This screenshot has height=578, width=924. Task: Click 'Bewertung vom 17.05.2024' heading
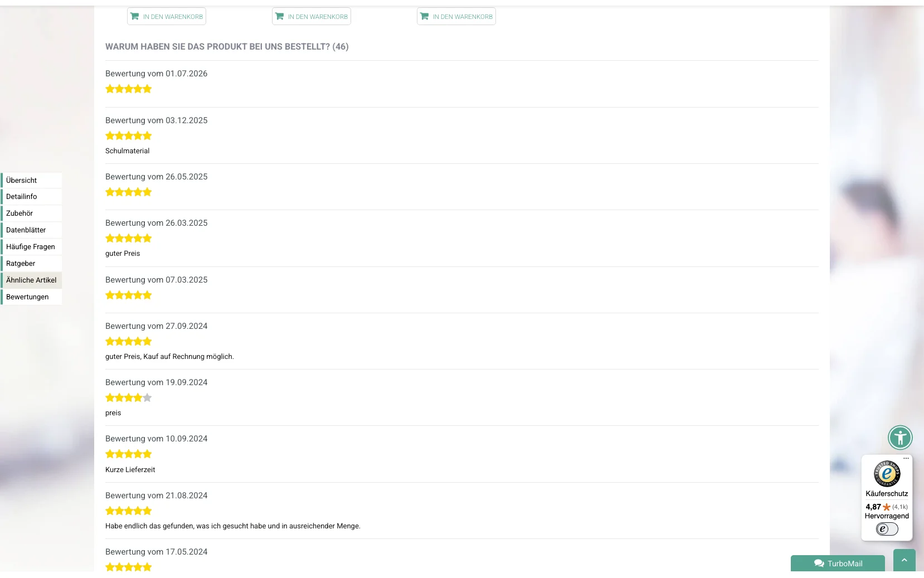[157, 552]
